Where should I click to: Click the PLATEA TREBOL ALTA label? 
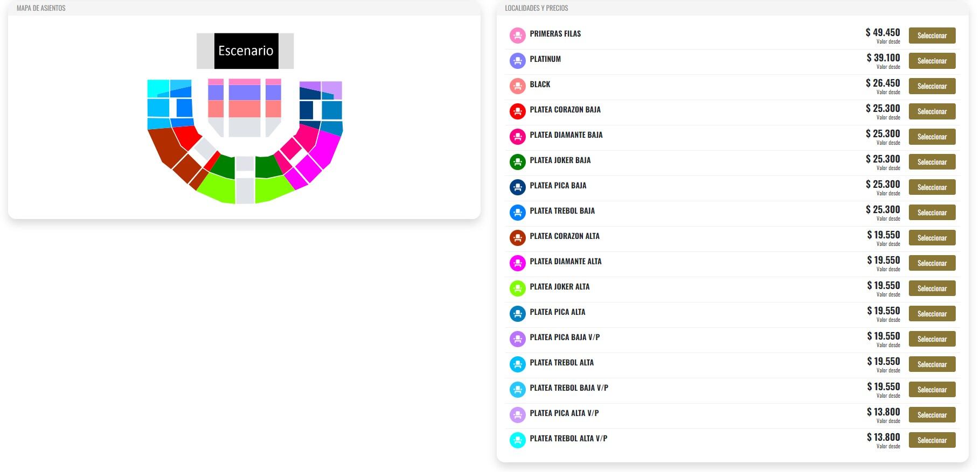(561, 363)
